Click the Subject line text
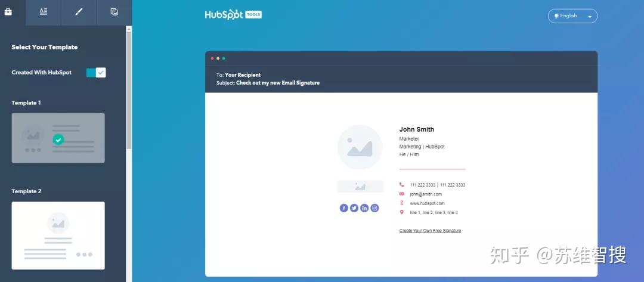The height and width of the screenshot is (282, 644). [x=268, y=83]
